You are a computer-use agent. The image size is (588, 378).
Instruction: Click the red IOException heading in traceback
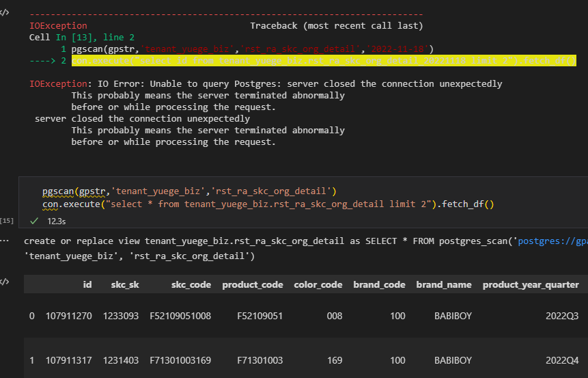pyautogui.click(x=58, y=25)
